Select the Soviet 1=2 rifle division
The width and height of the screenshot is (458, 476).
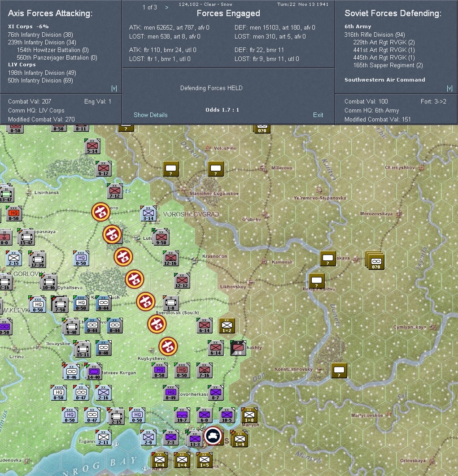pos(227,326)
